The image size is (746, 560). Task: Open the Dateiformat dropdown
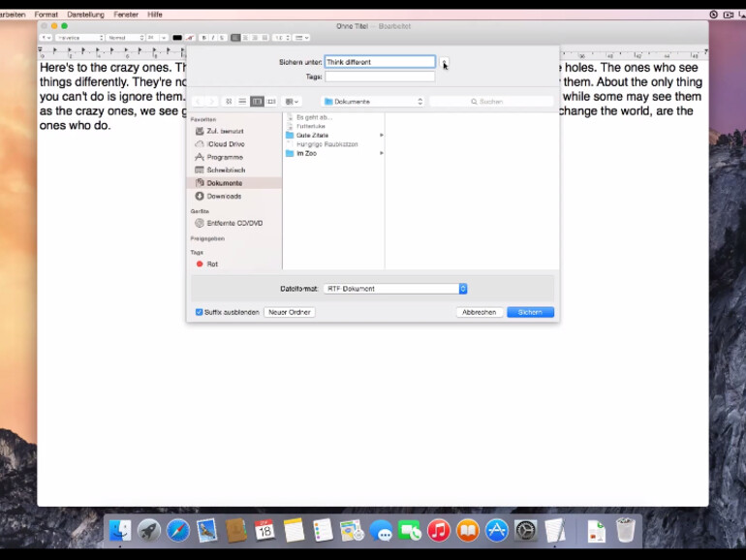[395, 289]
